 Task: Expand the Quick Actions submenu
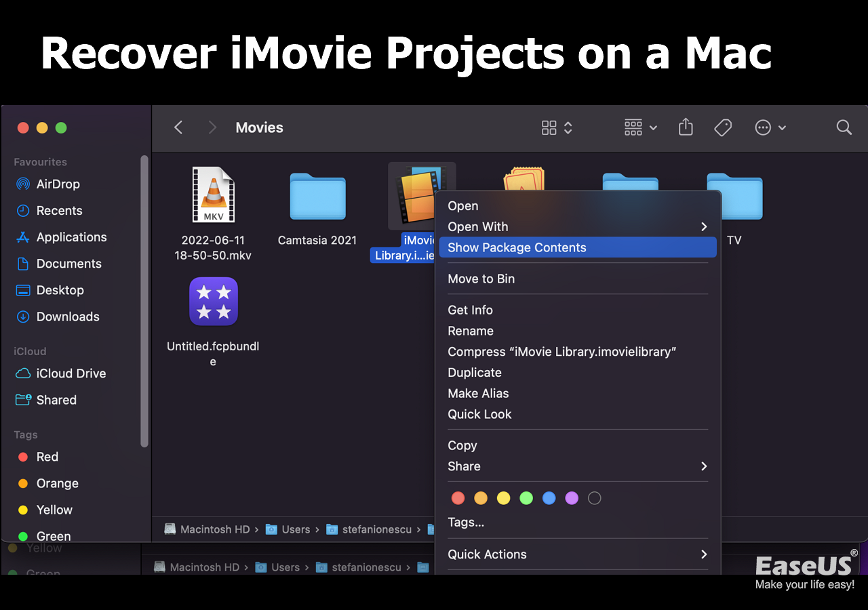point(487,554)
